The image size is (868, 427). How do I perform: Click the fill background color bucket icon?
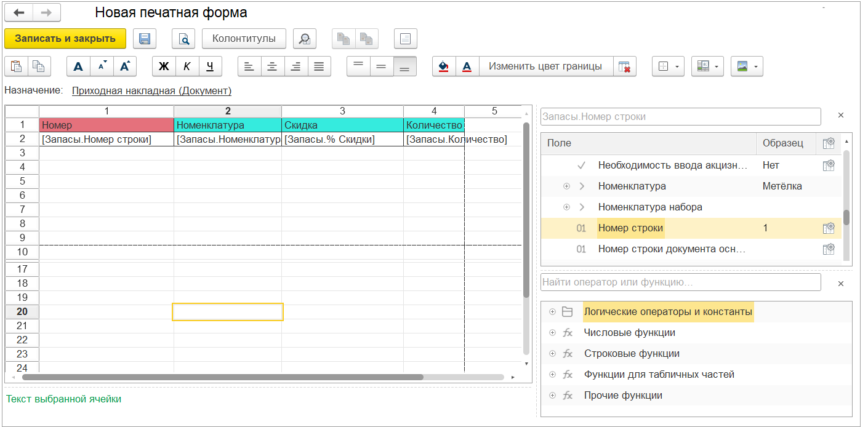coord(443,66)
